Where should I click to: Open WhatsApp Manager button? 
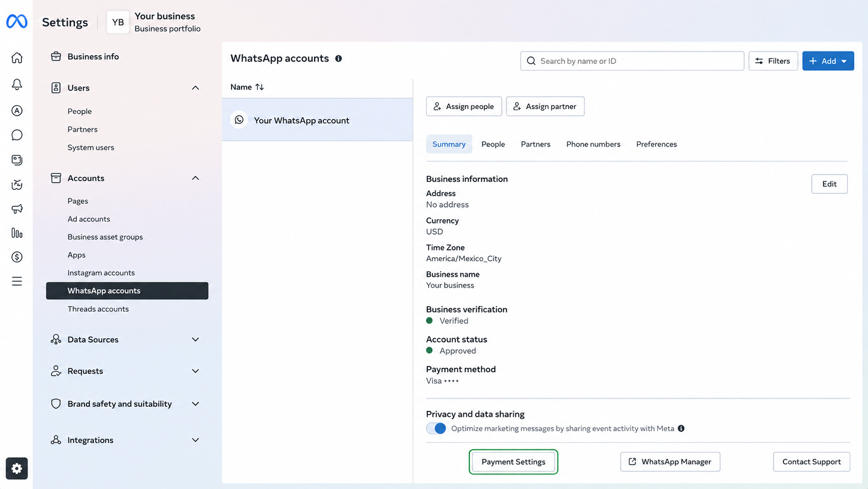(670, 462)
